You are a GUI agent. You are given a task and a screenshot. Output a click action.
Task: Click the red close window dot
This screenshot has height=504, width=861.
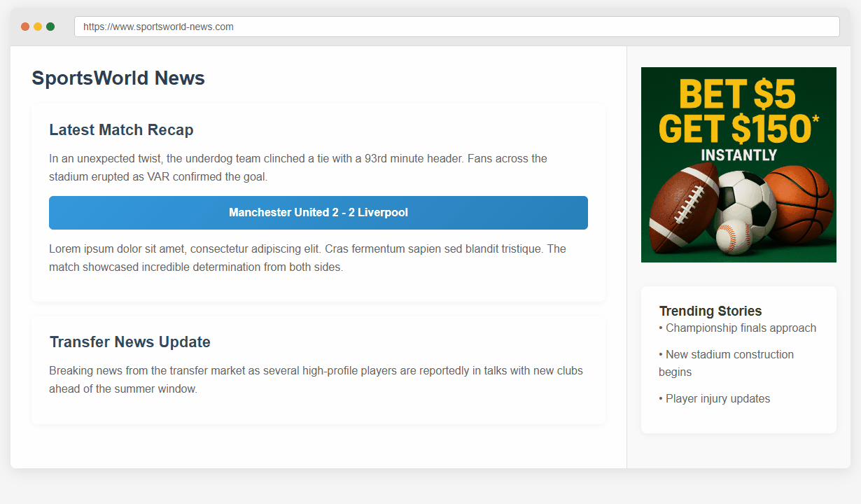(x=25, y=27)
